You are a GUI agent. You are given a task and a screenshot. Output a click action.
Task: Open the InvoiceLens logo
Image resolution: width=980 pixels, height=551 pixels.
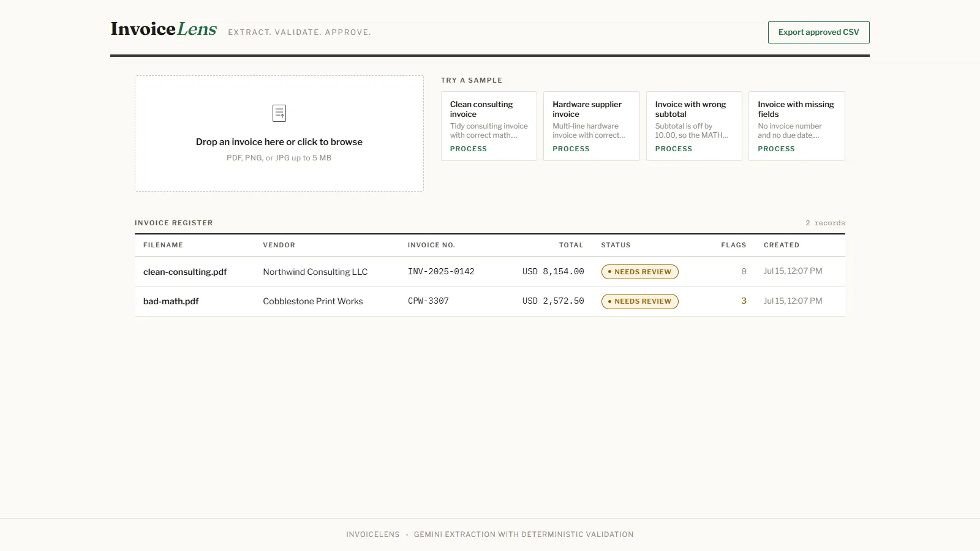164,29
